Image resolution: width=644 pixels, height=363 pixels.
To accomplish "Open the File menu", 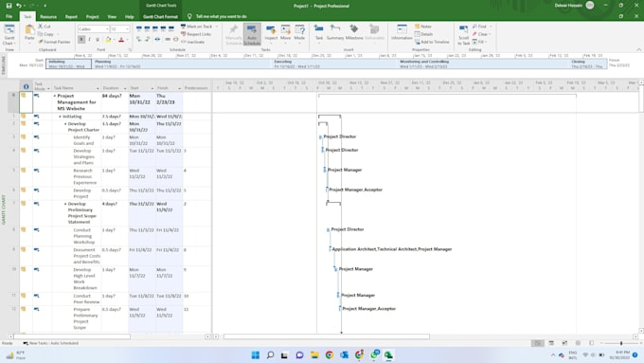I will click(x=9, y=16).
